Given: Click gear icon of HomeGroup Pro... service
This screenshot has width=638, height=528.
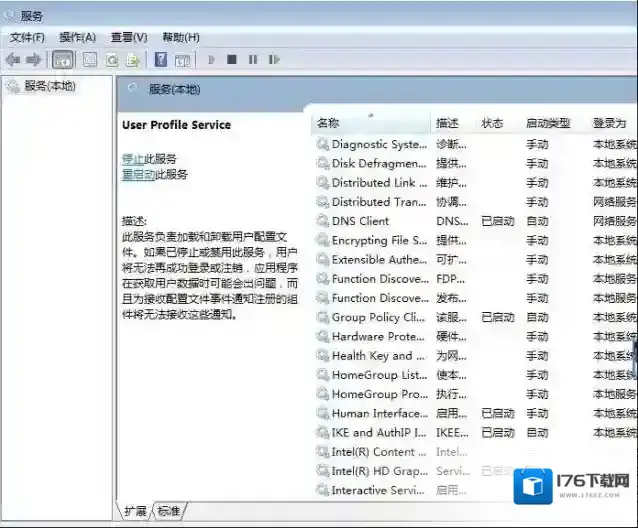Looking at the screenshot, I should point(323,394).
